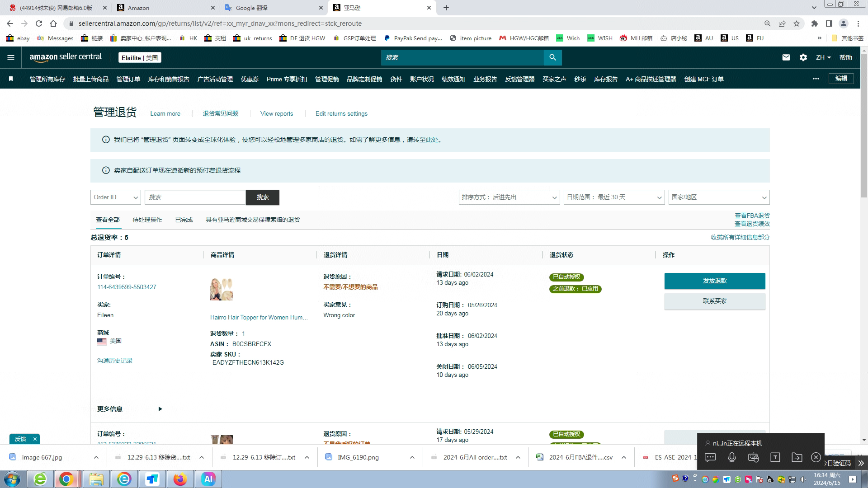868x488 pixels.
Task: Open Edit returns settings link
Action: (x=341, y=113)
